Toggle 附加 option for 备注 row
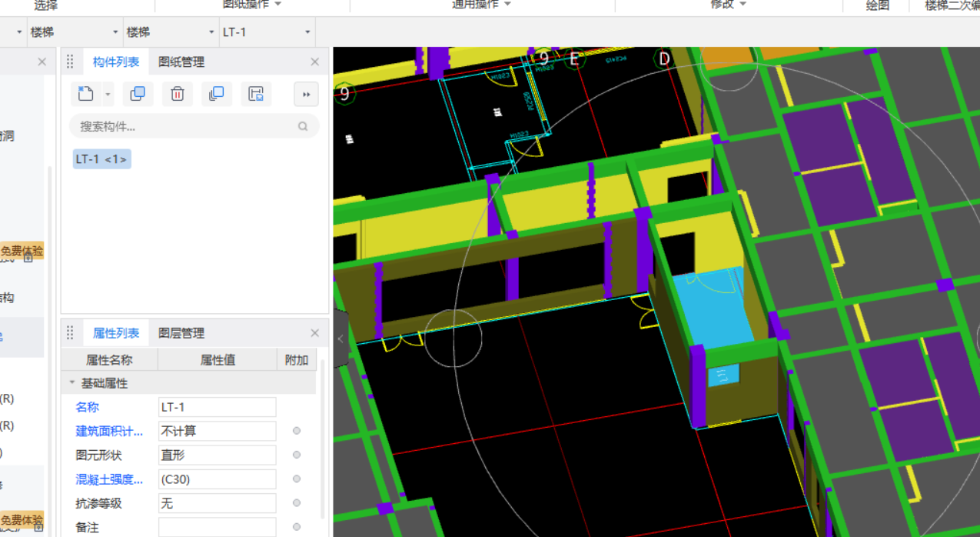Image resolution: width=980 pixels, height=537 pixels. click(x=297, y=528)
